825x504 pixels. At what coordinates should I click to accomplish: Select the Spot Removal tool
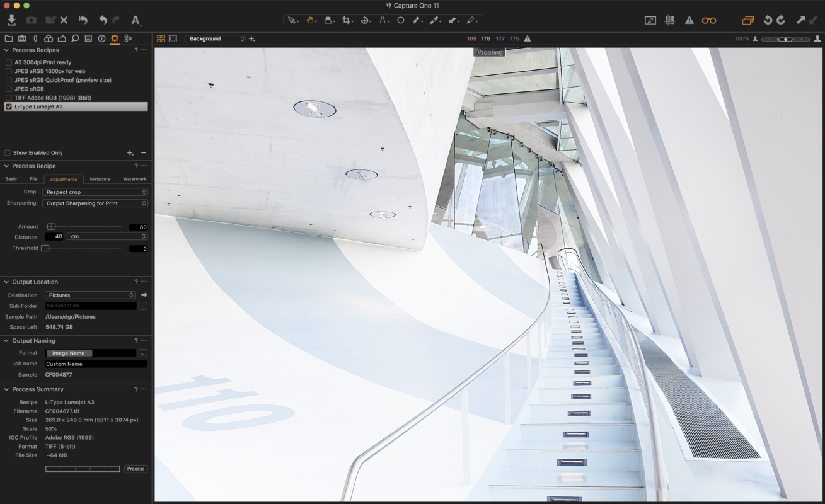point(400,20)
